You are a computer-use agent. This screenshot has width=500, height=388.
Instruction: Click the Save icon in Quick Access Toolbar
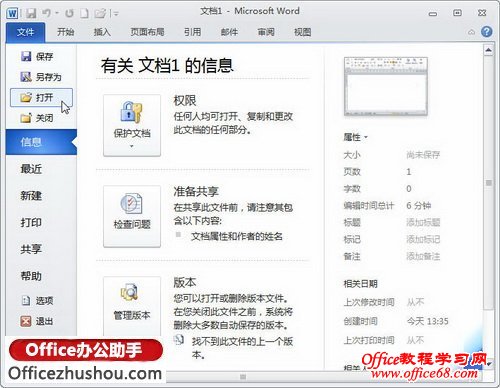click(31, 13)
